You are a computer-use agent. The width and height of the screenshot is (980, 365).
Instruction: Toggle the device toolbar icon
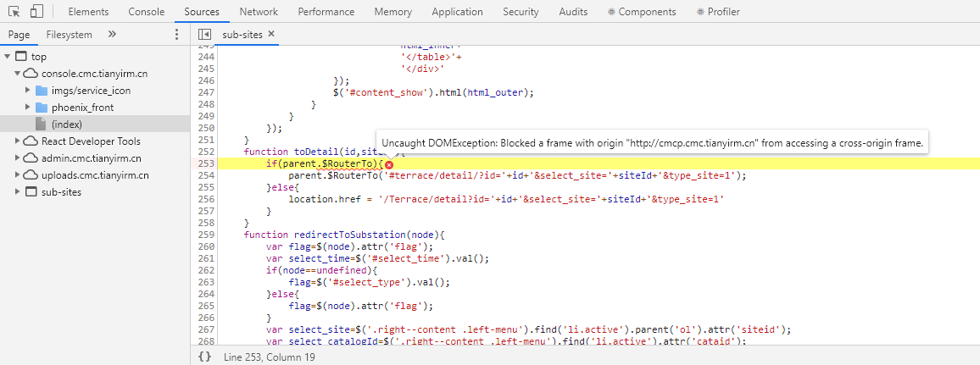click(x=37, y=12)
